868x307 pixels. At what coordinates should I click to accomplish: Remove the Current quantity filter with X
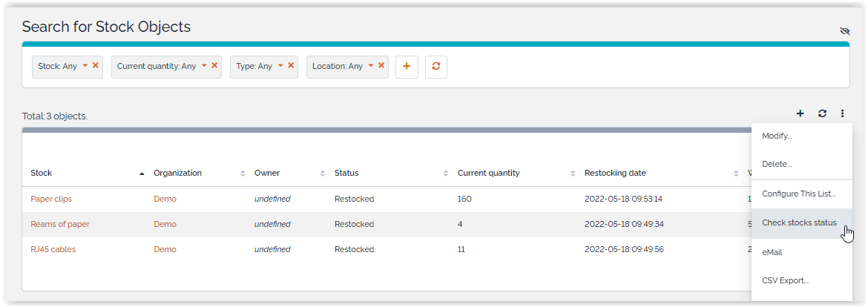click(x=214, y=65)
